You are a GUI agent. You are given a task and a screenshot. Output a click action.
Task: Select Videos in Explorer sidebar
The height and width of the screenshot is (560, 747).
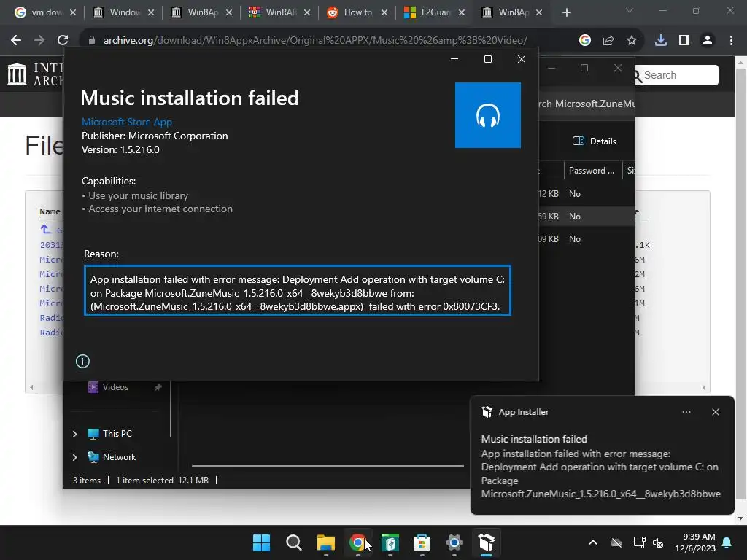[115, 387]
